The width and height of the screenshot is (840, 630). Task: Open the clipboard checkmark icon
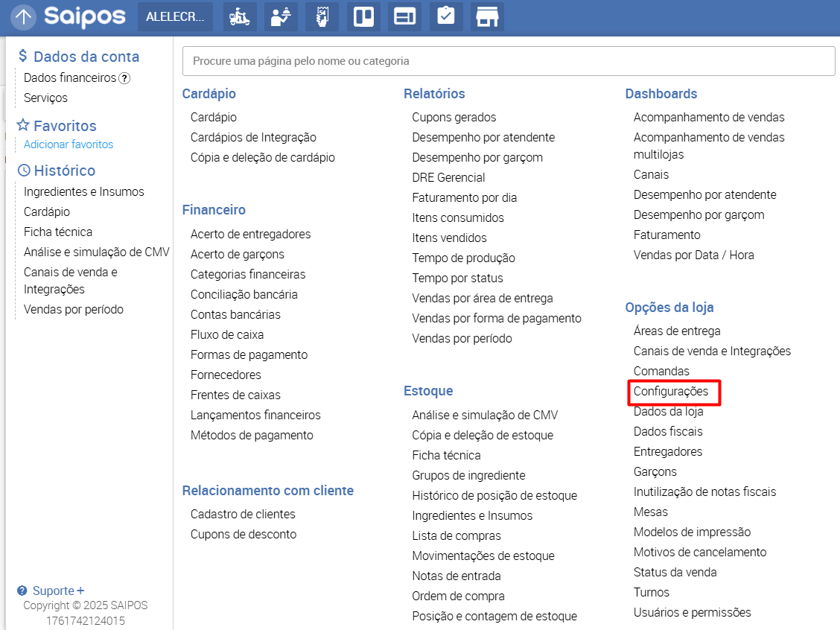(x=446, y=17)
